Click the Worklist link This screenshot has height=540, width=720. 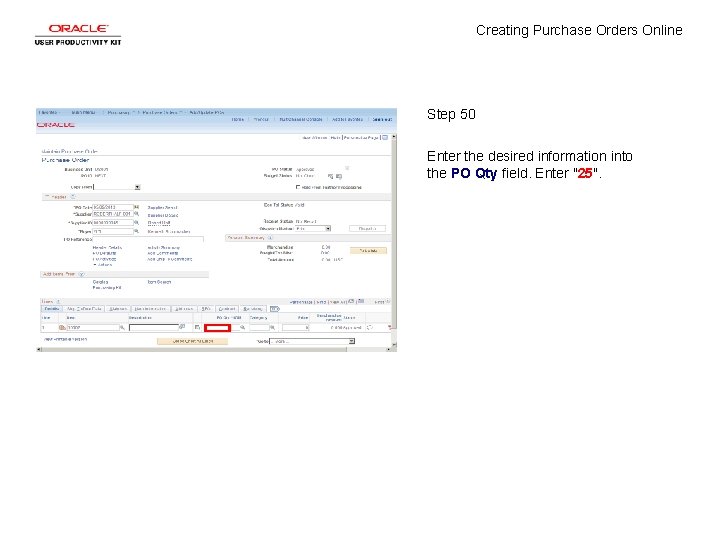tap(261, 119)
